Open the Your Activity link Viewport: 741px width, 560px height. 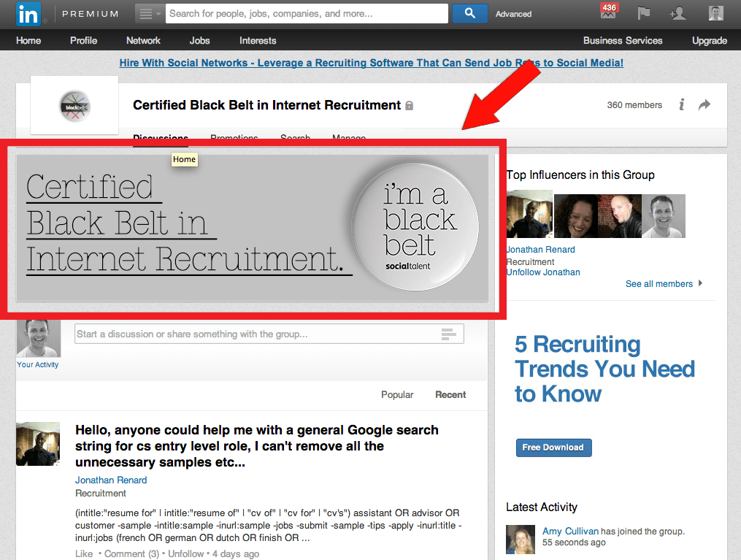pos(38,365)
